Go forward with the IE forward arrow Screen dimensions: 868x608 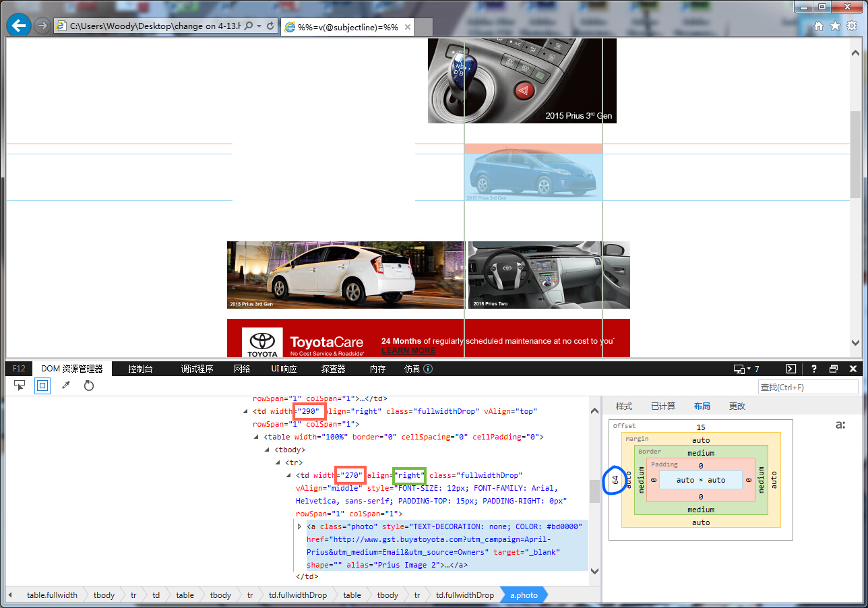42,26
